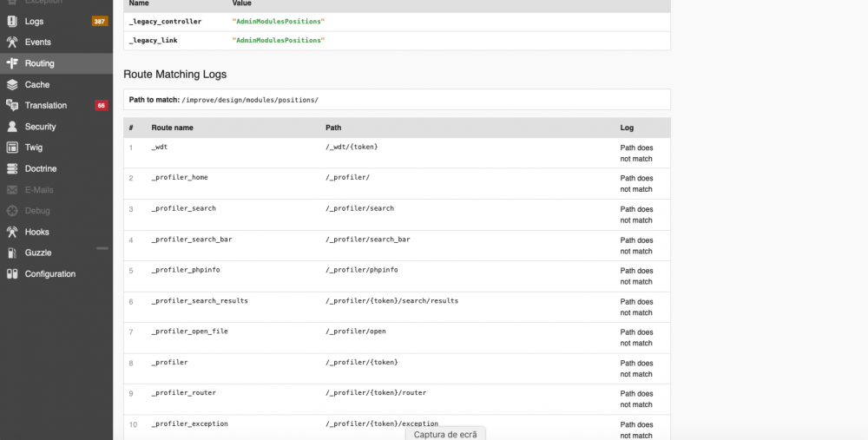This screenshot has height=440, width=868.
Task: Click the Cache layers icon
Action: (x=12, y=84)
